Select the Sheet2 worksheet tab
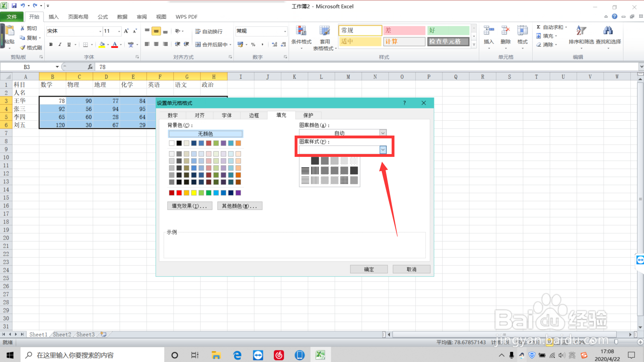The image size is (644, 362). pyautogui.click(x=62, y=335)
